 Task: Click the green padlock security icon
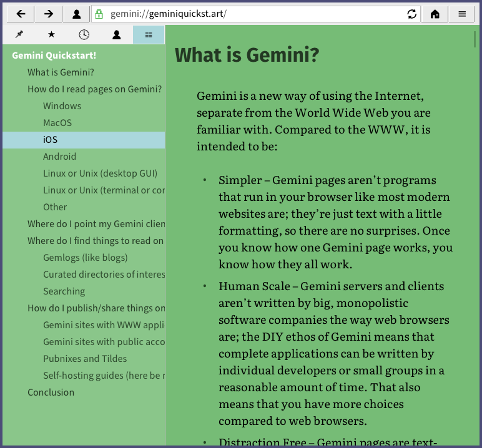[99, 14]
